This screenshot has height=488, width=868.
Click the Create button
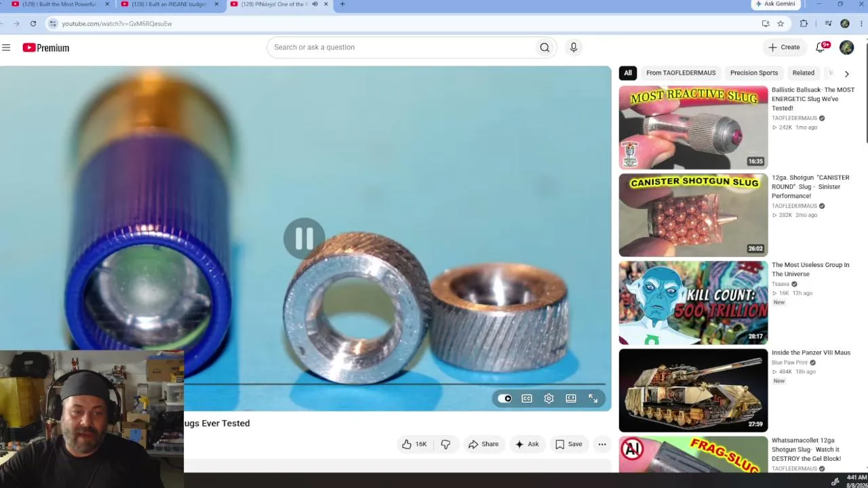pos(784,47)
